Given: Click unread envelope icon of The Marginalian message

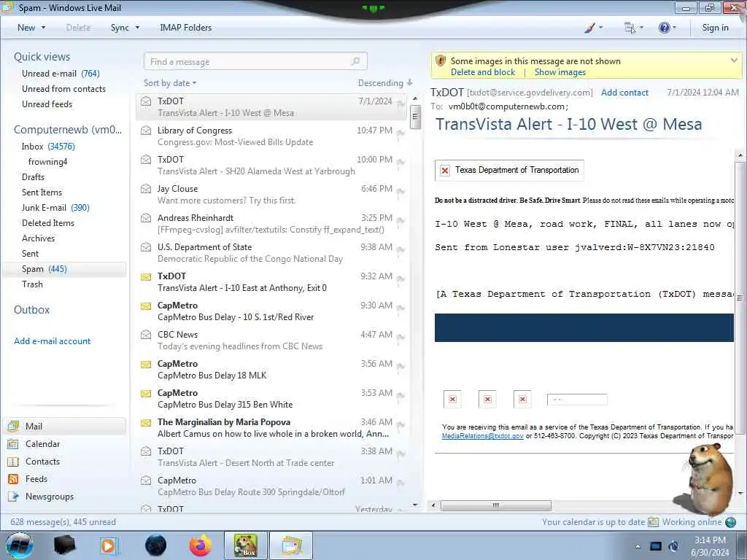Looking at the screenshot, I should click(x=146, y=422).
